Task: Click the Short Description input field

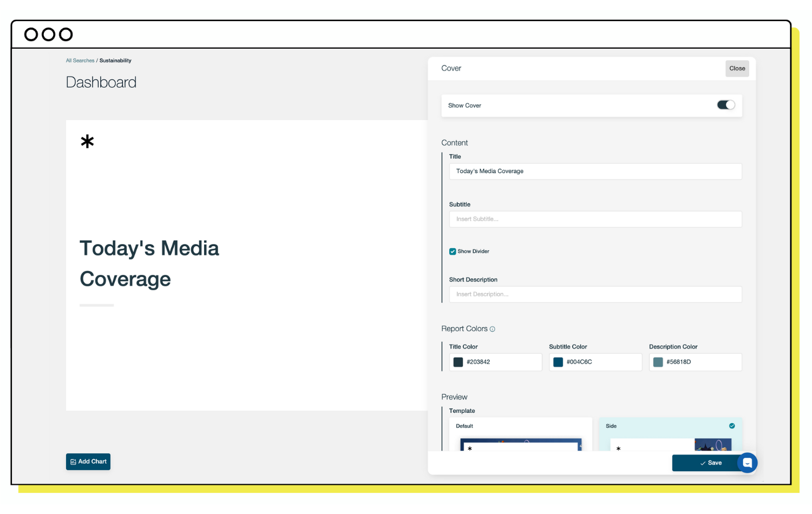Action: [x=595, y=294]
